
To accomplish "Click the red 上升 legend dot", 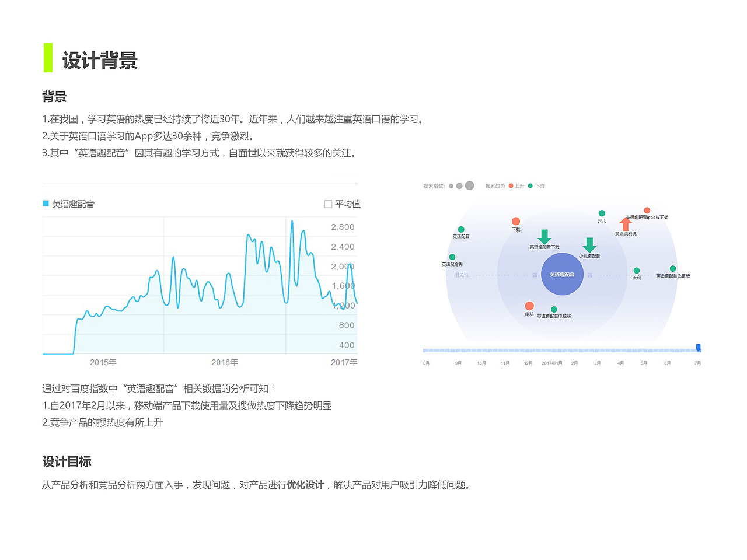I will coord(511,186).
